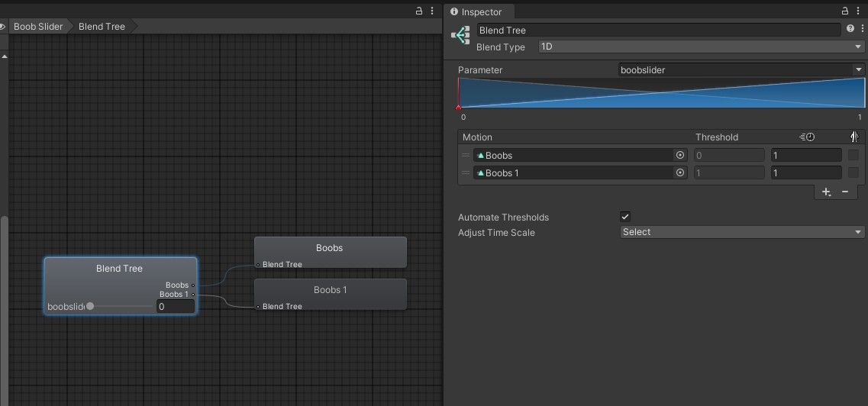Click the Threshold column header
868x406 pixels.
point(717,137)
